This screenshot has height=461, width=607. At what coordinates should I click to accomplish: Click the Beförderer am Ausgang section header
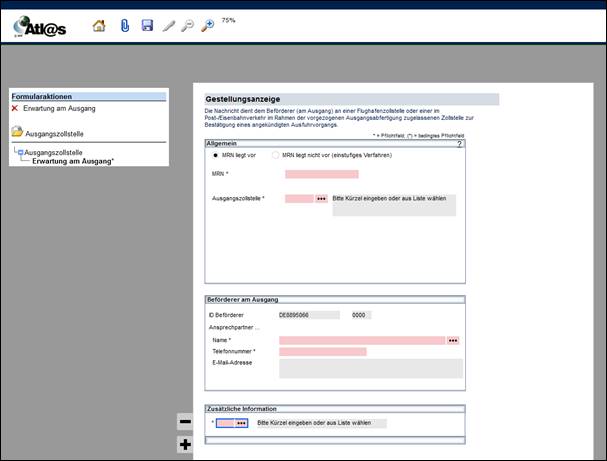point(335,300)
